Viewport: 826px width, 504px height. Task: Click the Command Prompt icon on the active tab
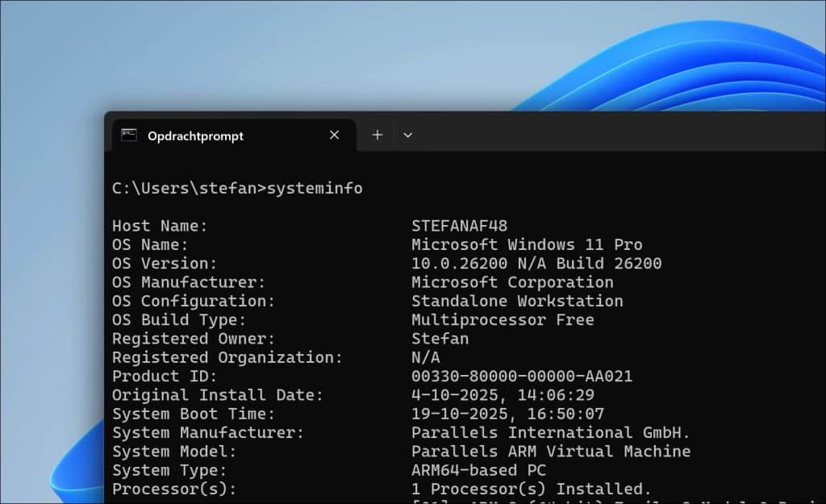(x=131, y=135)
